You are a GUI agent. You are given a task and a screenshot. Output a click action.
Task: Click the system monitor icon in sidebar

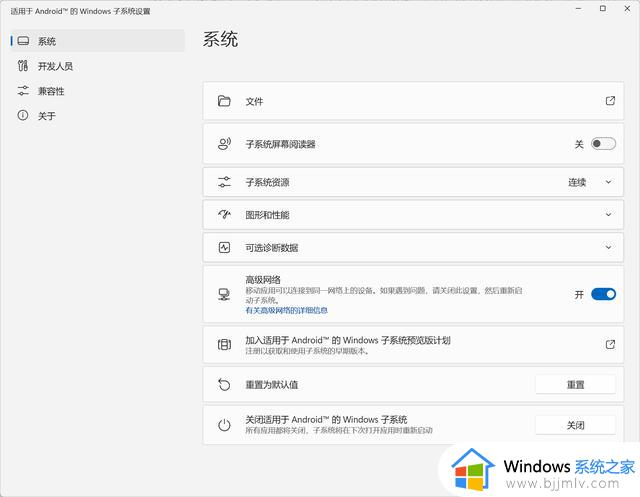click(x=23, y=41)
